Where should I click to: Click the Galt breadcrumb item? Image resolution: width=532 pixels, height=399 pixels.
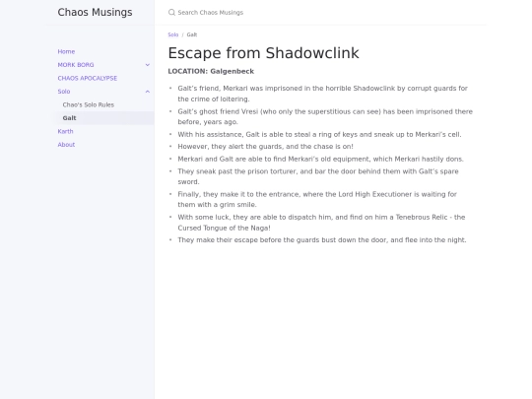(x=192, y=34)
